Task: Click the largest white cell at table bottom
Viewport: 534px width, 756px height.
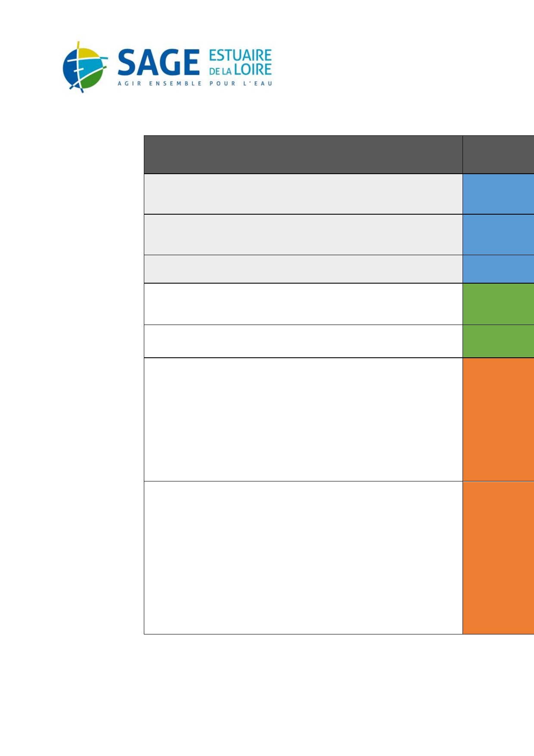Action: pyautogui.click(x=303, y=558)
